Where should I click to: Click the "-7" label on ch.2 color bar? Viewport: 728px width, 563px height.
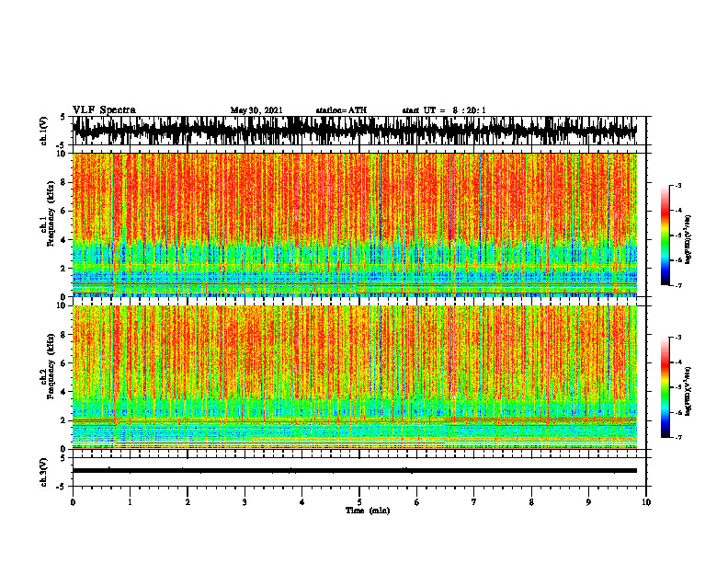678,437
